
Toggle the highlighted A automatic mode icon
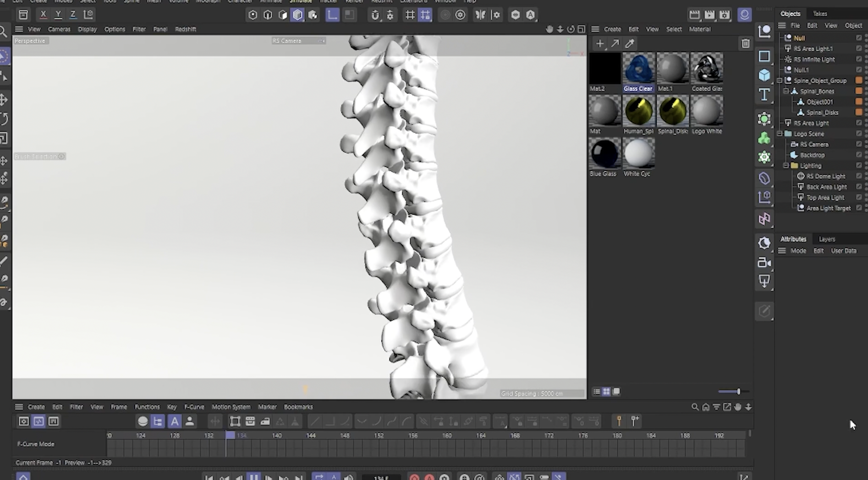174,421
